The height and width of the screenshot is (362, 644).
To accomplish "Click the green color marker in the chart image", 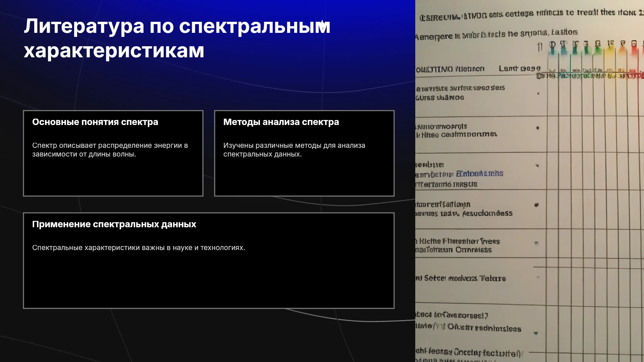I will tap(598, 49).
